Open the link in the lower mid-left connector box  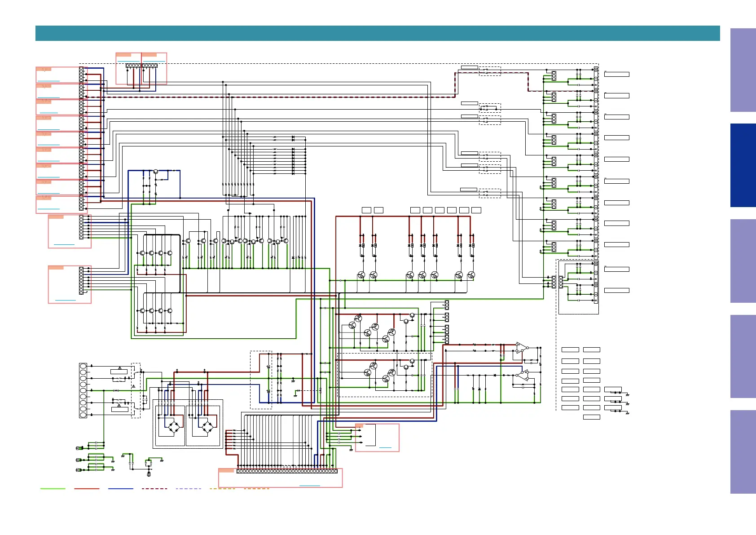[66, 300]
